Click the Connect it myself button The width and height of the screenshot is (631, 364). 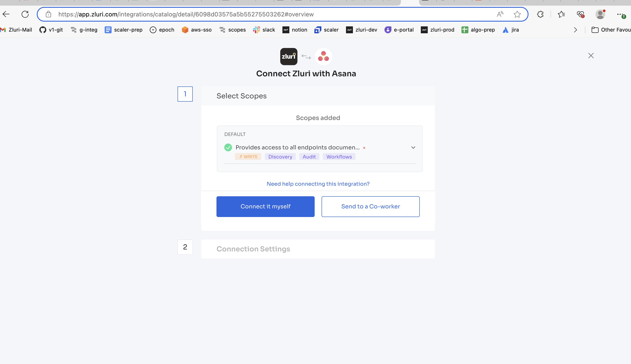[265, 206]
